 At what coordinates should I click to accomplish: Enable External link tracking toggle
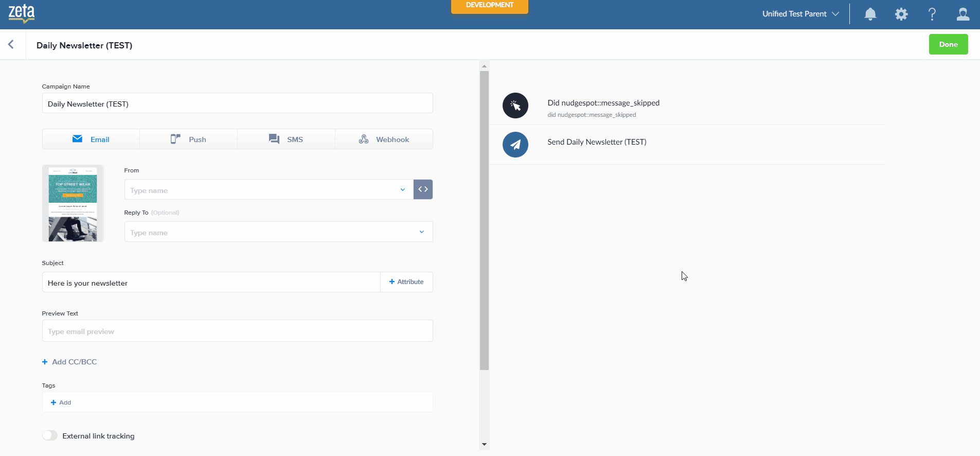pos(50,435)
